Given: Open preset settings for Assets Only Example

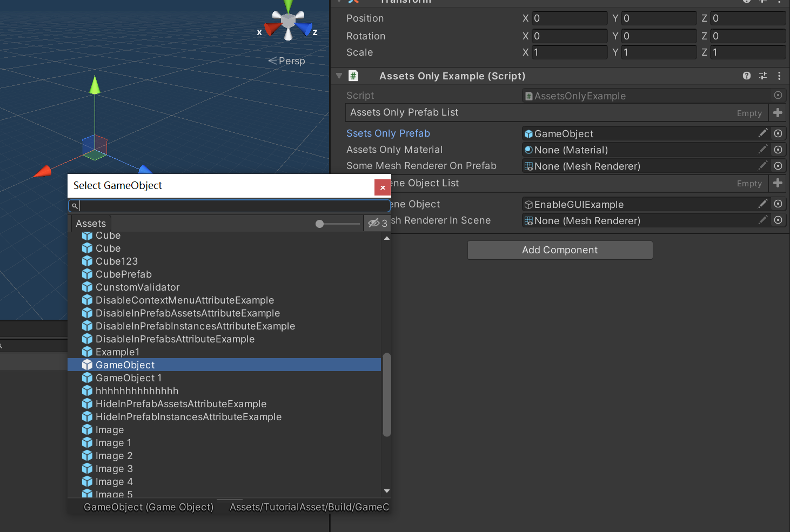Looking at the screenshot, I should 763,76.
